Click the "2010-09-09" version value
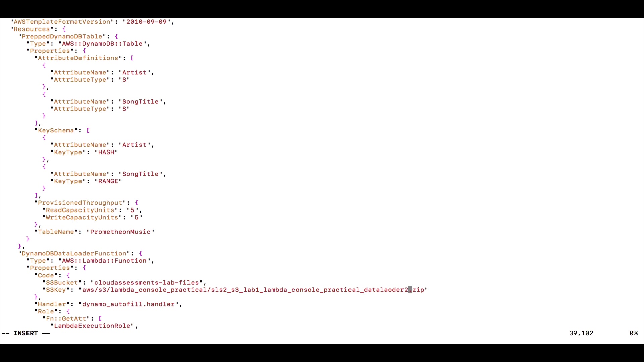 [x=146, y=22]
